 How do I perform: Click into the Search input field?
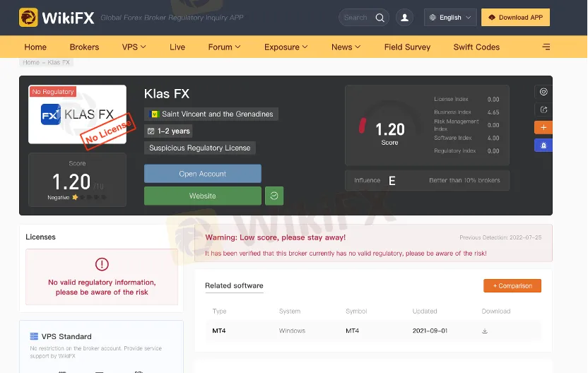(x=357, y=18)
